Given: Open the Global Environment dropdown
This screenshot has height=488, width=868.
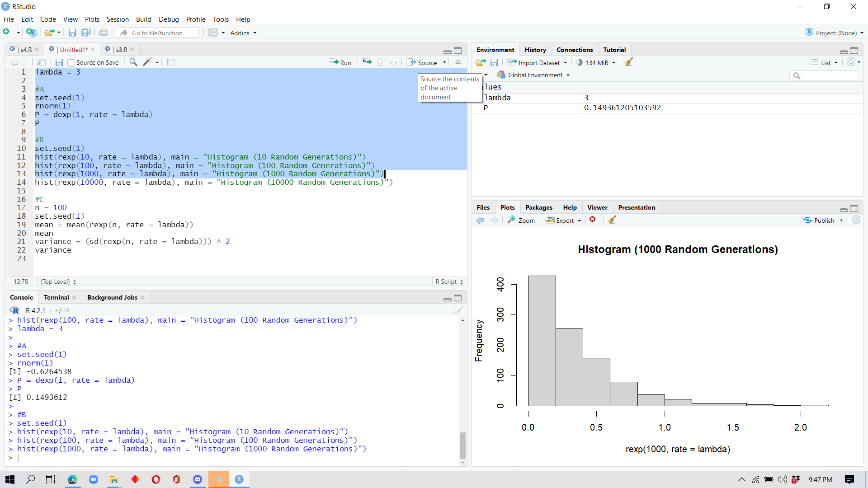Looking at the screenshot, I should (533, 75).
